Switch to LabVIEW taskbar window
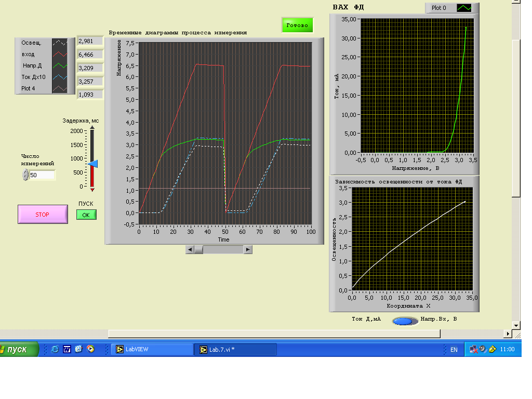This screenshot has height=399, width=532. pos(152,349)
